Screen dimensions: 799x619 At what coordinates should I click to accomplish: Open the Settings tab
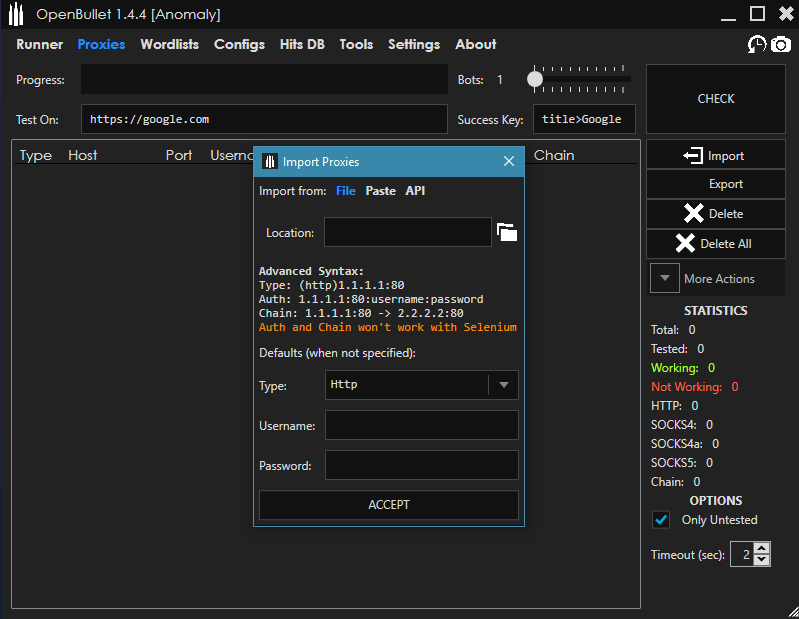point(414,44)
